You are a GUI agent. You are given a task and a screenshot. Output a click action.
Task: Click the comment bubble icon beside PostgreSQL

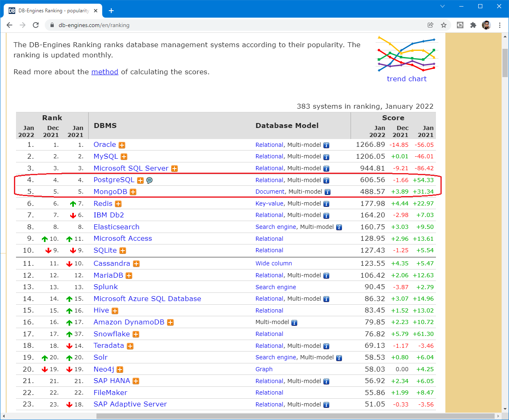coord(149,180)
